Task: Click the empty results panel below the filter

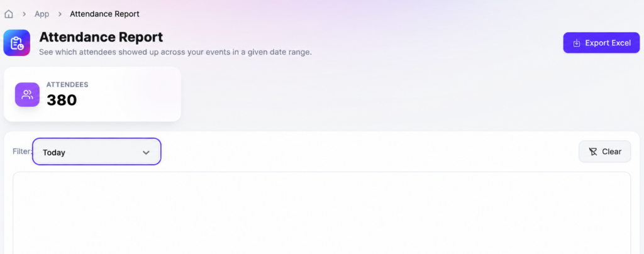Action: pyautogui.click(x=321, y=213)
